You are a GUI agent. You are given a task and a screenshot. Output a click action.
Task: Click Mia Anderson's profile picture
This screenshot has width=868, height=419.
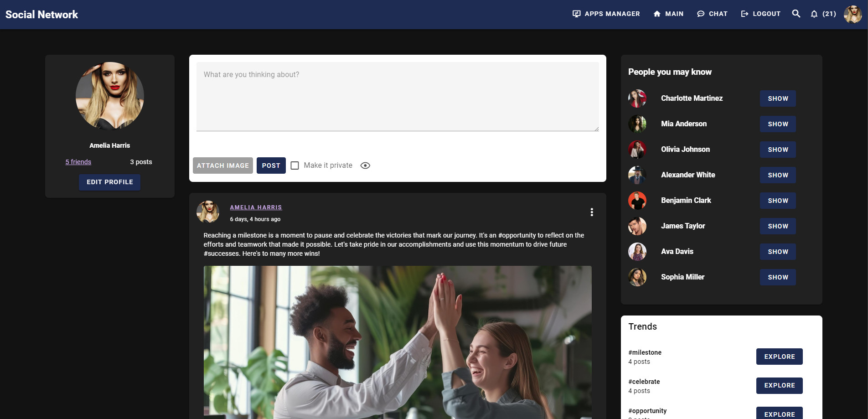click(637, 124)
